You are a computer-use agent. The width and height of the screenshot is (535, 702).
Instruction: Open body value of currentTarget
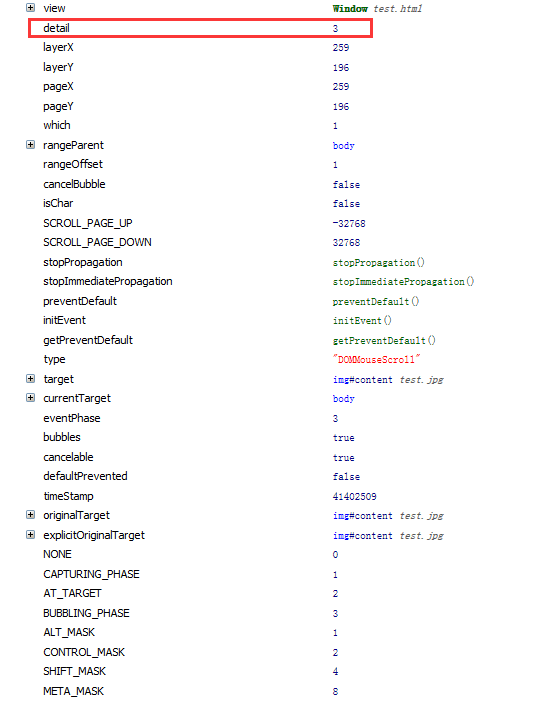pos(343,398)
